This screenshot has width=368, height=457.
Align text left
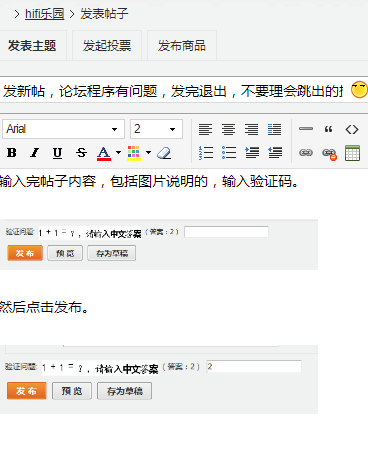tap(205, 129)
